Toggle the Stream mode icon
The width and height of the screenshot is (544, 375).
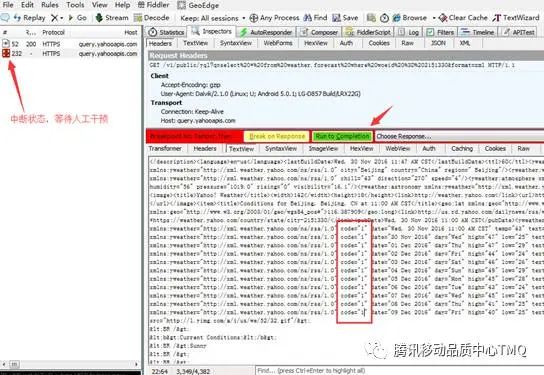[99, 18]
